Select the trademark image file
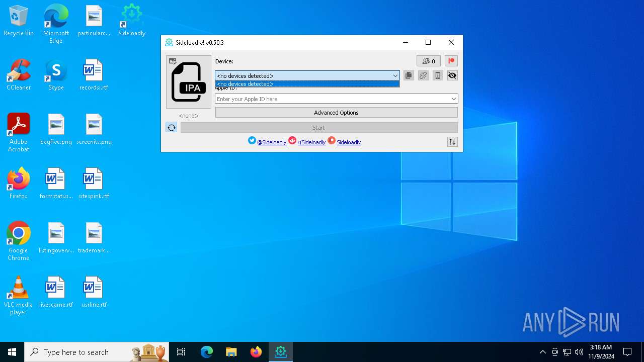Image resolution: width=644 pixels, height=362 pixels. [x=94, y=238]
